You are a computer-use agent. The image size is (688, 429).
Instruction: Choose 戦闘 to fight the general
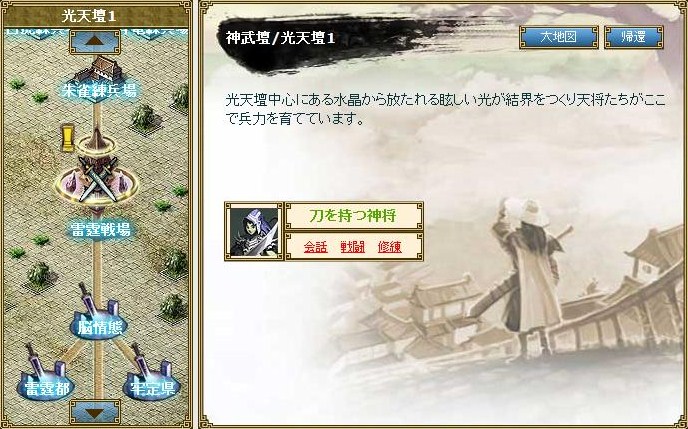[353, 247]
